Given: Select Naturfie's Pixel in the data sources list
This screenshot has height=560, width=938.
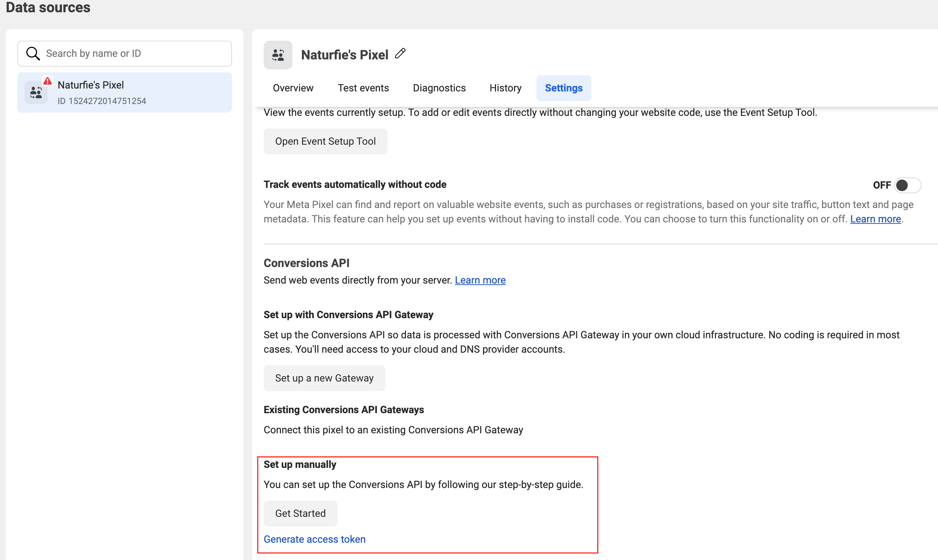Looking at the screenshot, I should pyautogui.click(x=125, y=92).
